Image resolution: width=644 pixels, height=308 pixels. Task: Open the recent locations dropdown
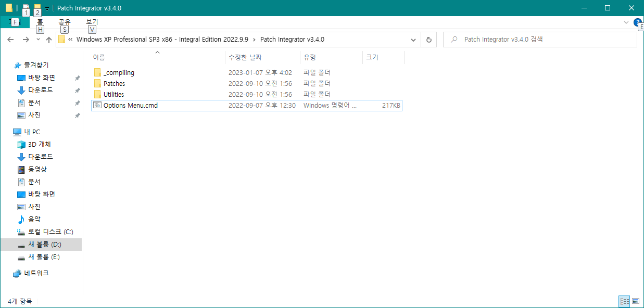click(38, 40)
